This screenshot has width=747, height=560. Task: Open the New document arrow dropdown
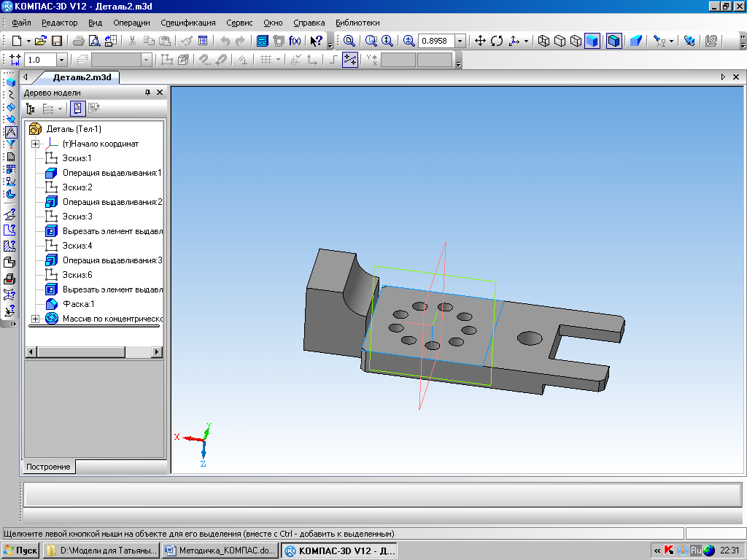(28, 42)
